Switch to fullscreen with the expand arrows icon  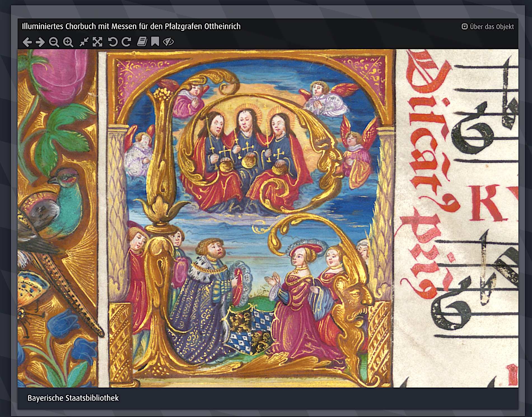97,42
